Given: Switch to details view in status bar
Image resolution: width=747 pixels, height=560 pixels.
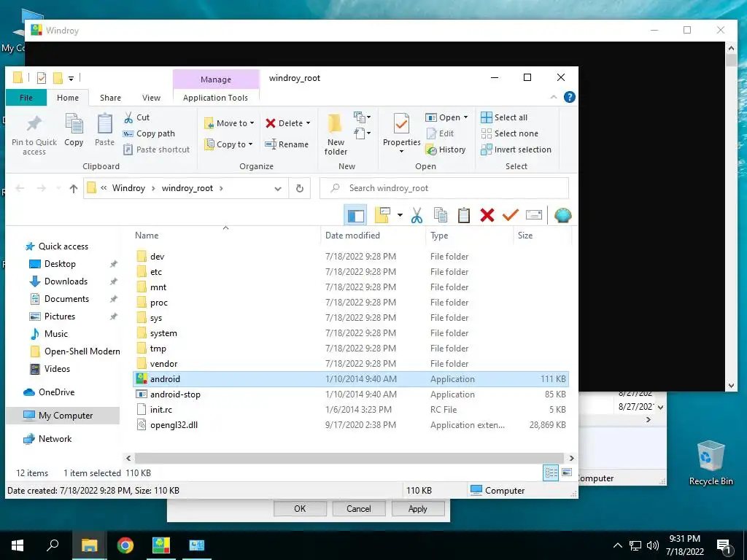Looking at the screenshot, I should click(x=551, y=472).
